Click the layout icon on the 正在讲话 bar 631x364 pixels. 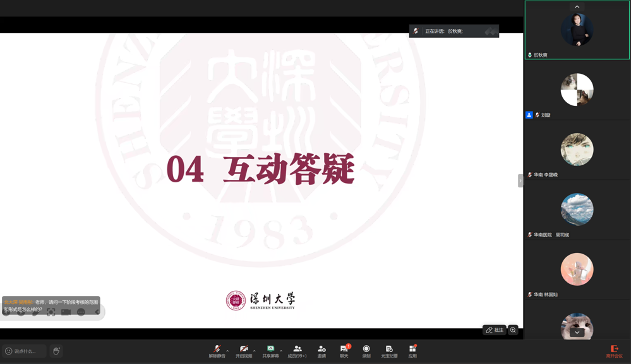[x=490, y=32]
